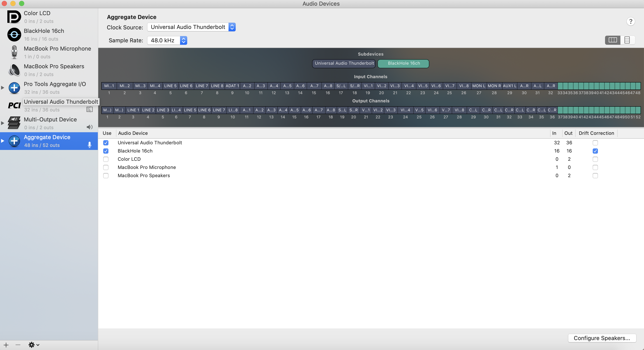Switch to column view layout icon

[612, 40]
